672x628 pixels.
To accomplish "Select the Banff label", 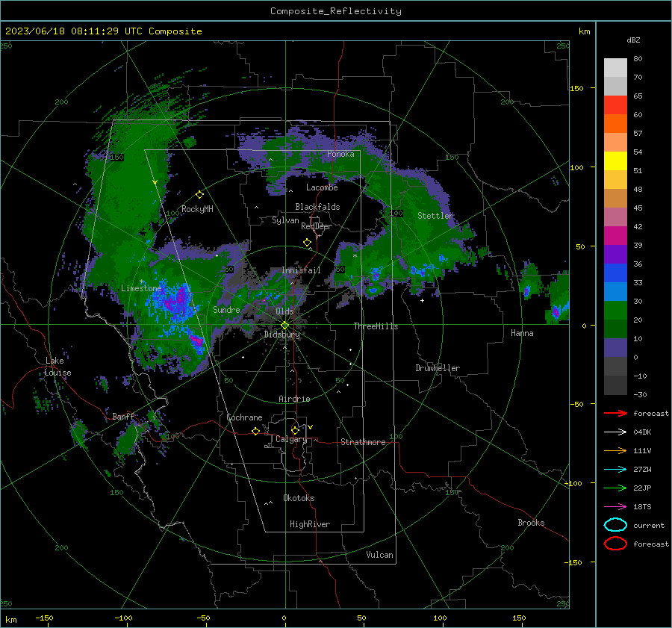I will [x=123, y=417].
